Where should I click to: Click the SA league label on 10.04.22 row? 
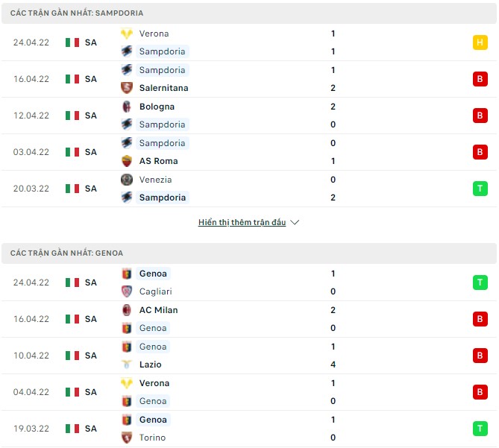pyautogui.click(x=90, y=356)
